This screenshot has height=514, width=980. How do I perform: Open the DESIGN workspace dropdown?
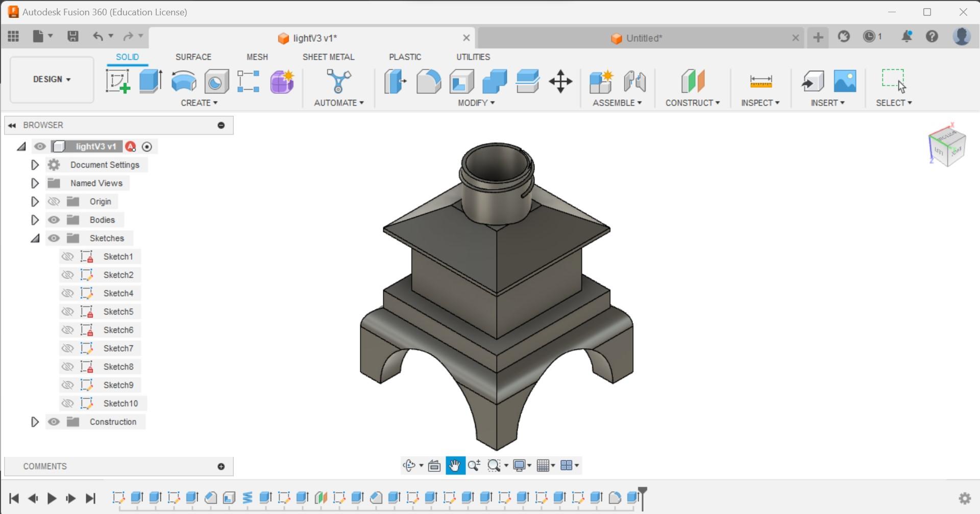click(x=52, y=80)
